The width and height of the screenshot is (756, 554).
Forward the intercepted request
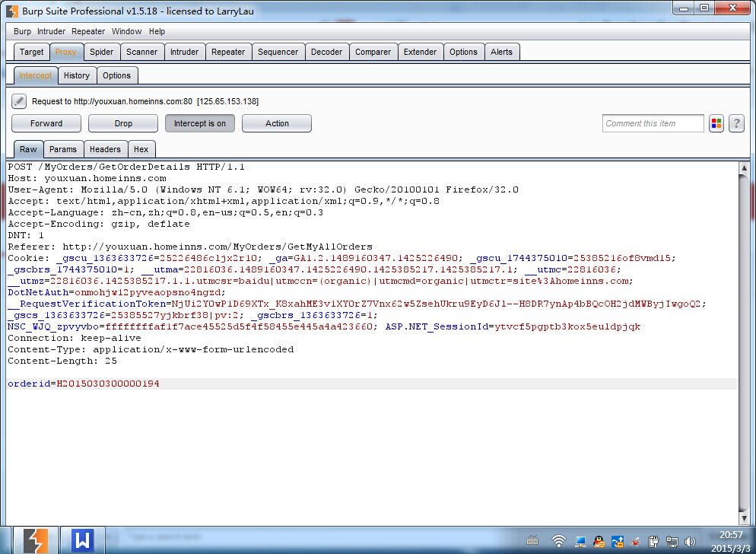(x=46, y=123)
